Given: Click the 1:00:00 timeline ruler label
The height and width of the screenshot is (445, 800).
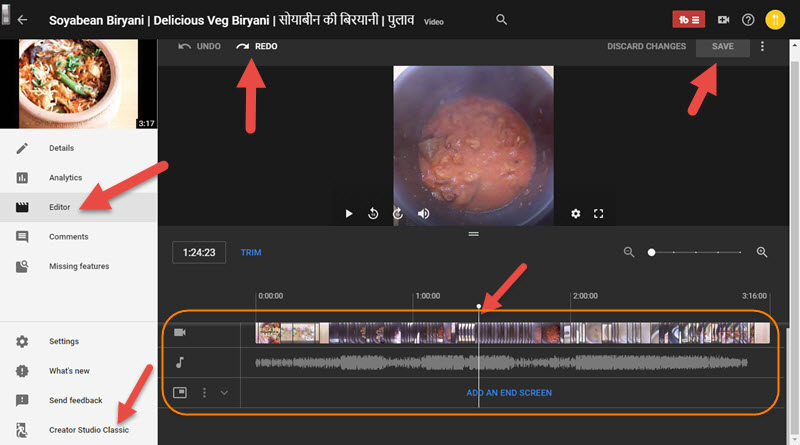Looking at the screenshot, I should (x=428, y=296).
